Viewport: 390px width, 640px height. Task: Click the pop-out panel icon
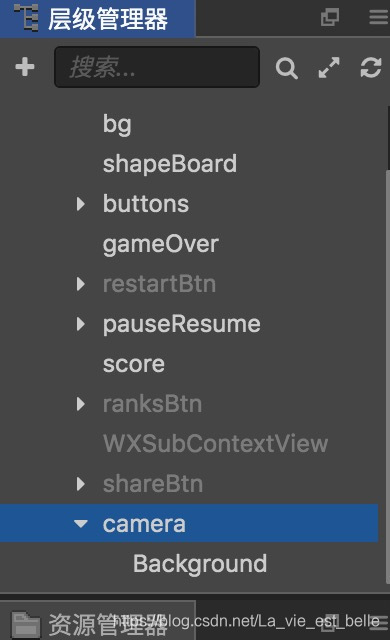pos(330,18)
